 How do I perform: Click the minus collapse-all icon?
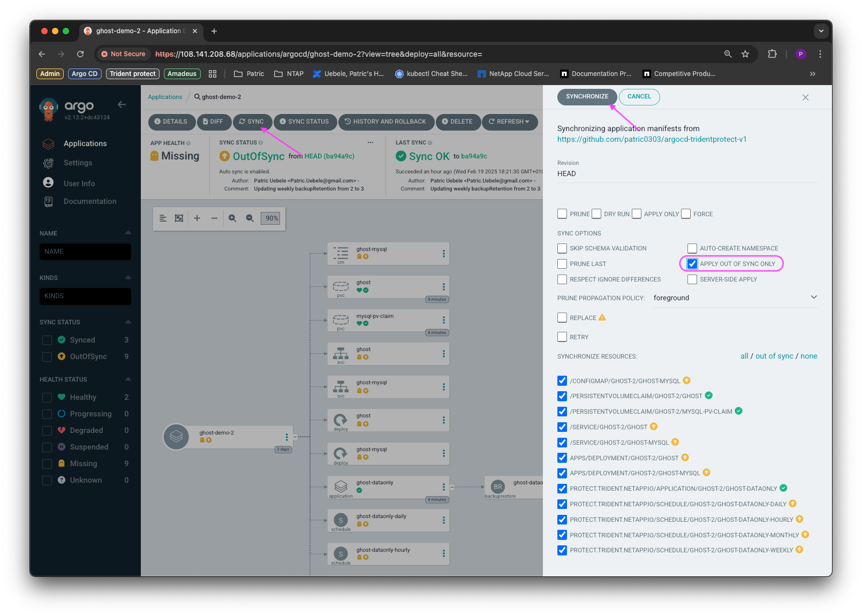tap(214, 218)
